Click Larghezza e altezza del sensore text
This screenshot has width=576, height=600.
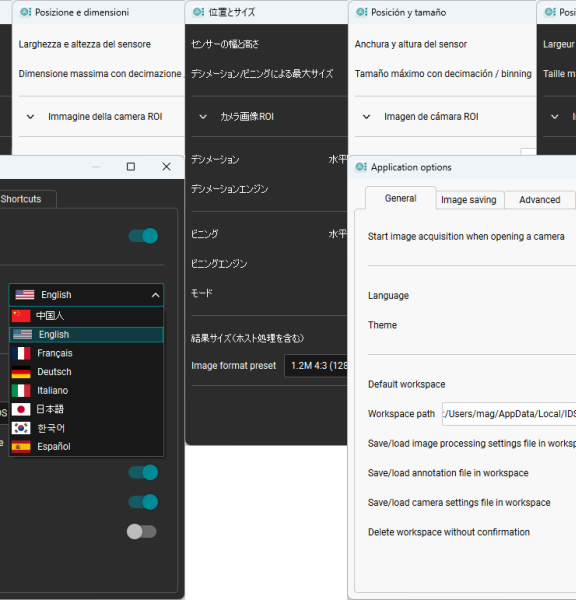[x=85, y=44]
